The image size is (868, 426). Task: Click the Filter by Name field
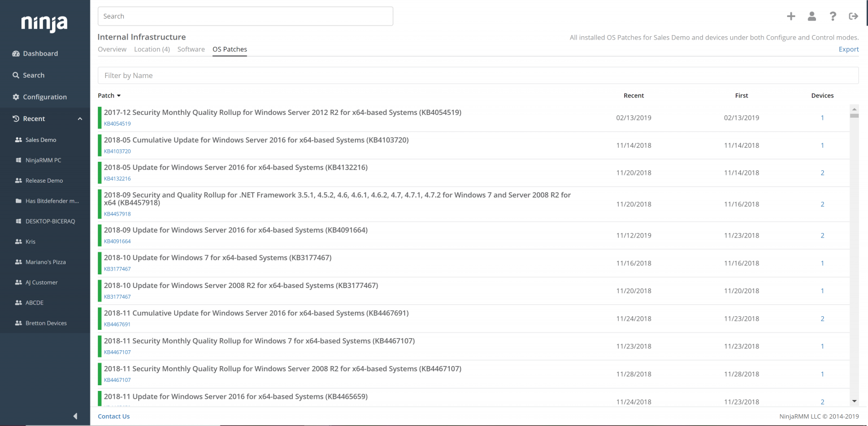pyautogui.click(x=478, y=76)
